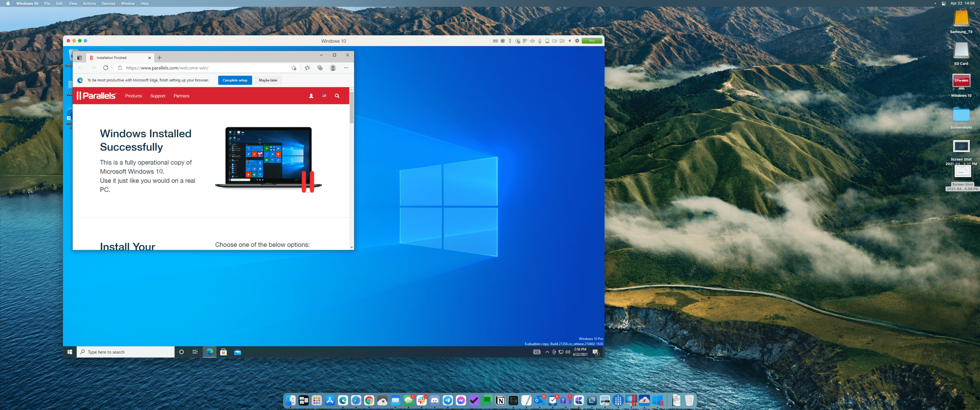Screen dimensions: 980x410
Task: Open Notion in the macOS Dock
Action: point(500,400)
